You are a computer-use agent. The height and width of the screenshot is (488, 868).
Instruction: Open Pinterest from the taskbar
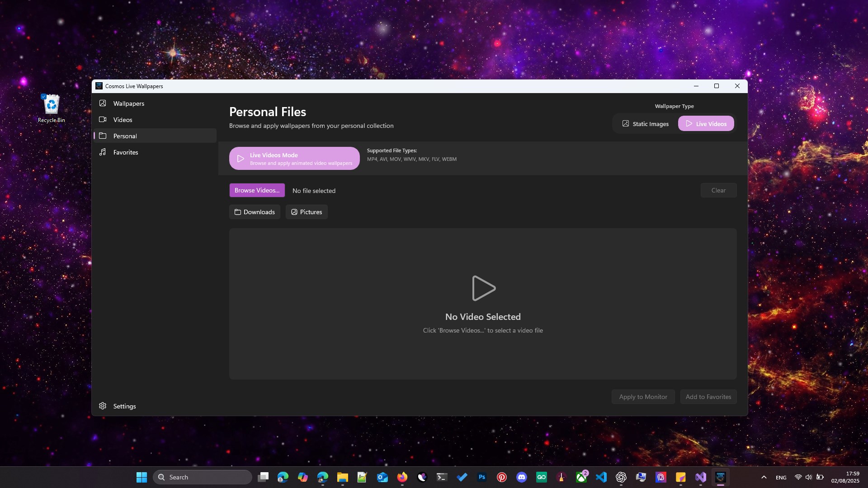click(x=502, y=477)
